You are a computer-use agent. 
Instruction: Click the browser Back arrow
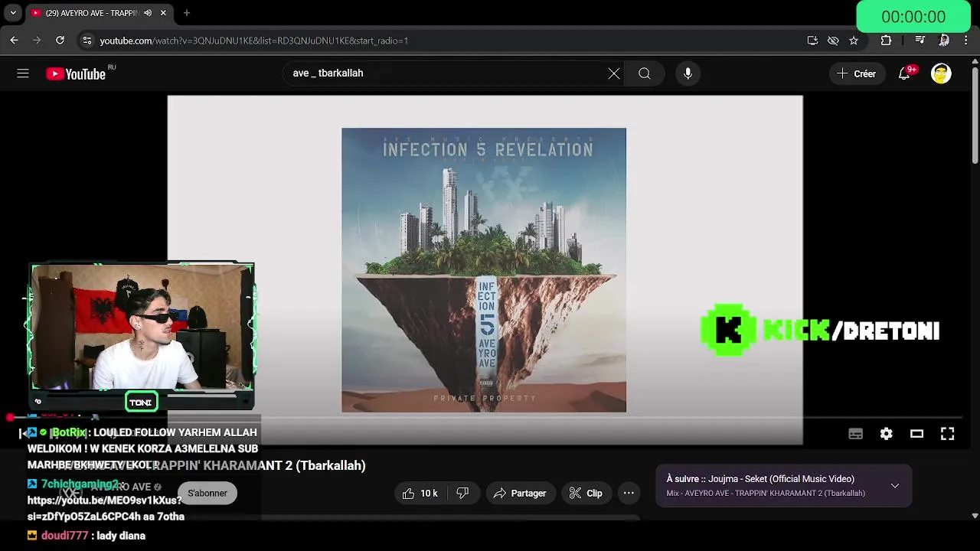tap(14, 41)
